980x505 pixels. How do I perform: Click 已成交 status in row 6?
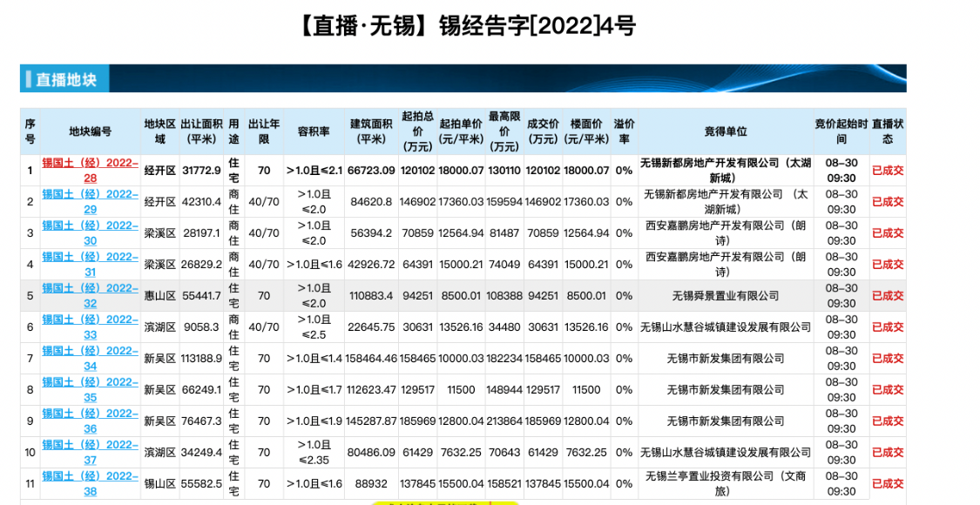888,327
